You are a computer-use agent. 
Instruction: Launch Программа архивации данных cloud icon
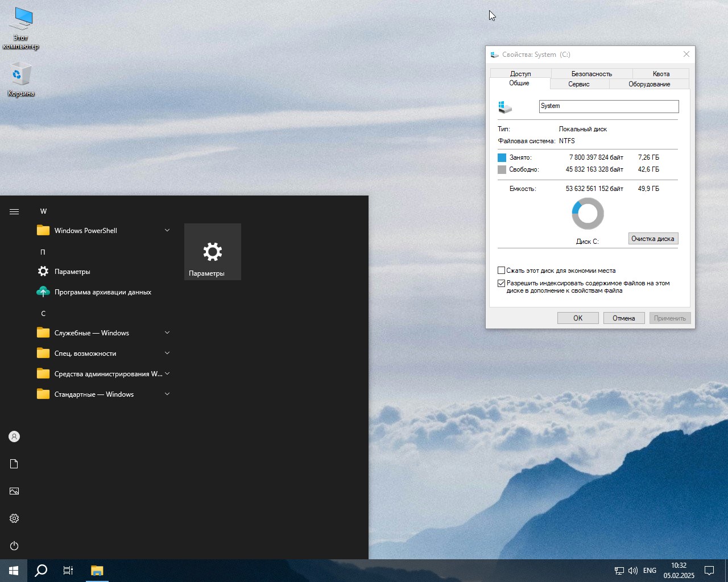43,292
